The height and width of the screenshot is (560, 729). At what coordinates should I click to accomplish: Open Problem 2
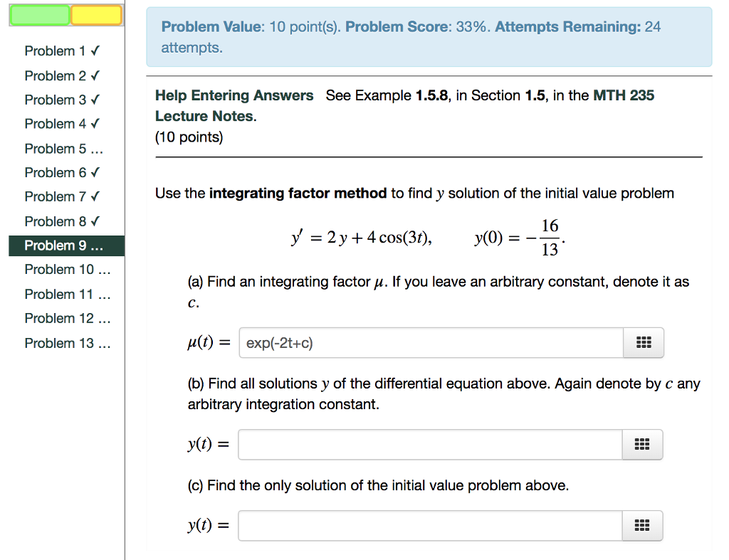tap(56, 75)
